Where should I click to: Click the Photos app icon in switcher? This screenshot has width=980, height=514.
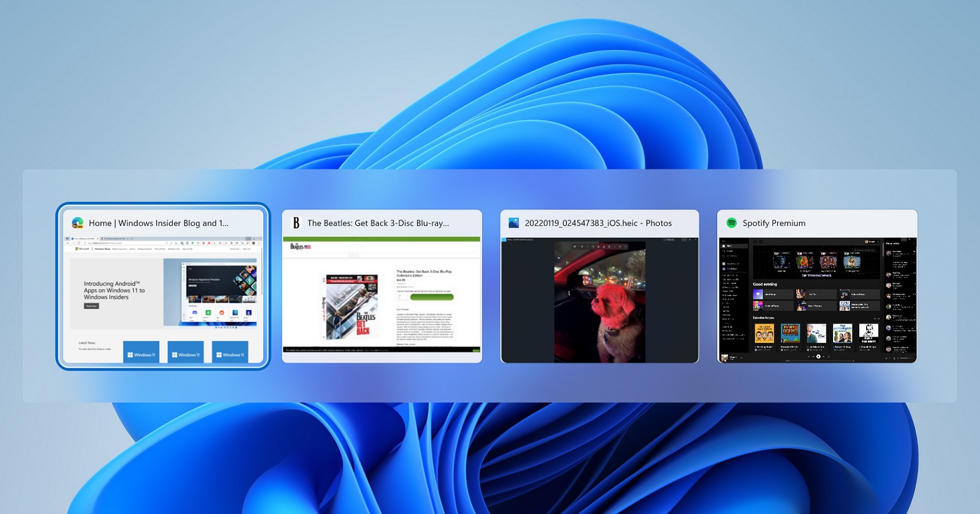tap(513, 223)
